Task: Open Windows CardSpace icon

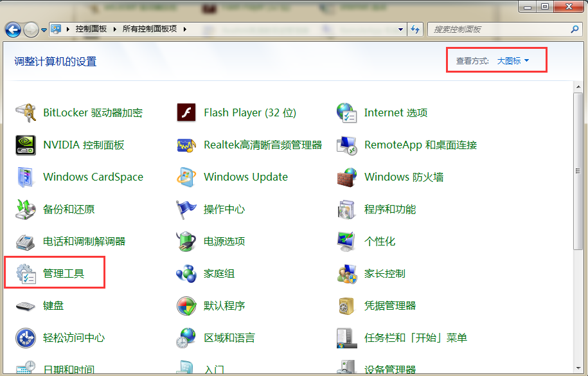Action: (26, 177)
